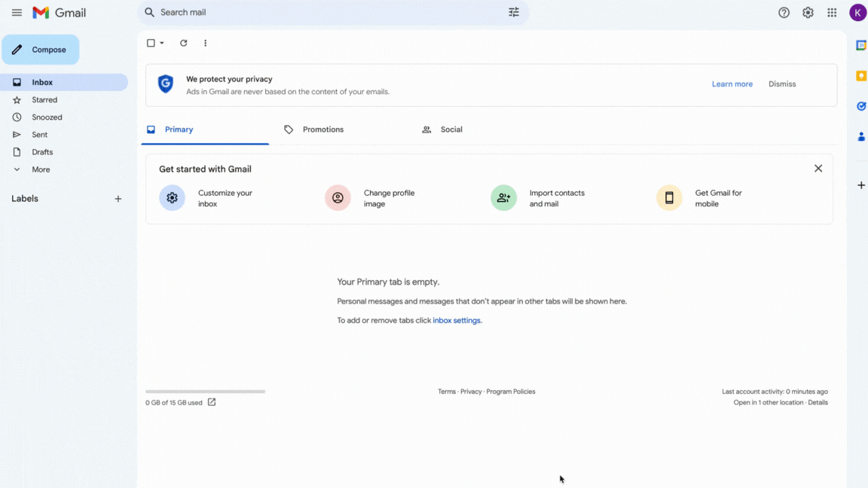The height and width of the screenshot is (488, 868).
Task: Show search options filter icon
Action: [x=514, y=12]
